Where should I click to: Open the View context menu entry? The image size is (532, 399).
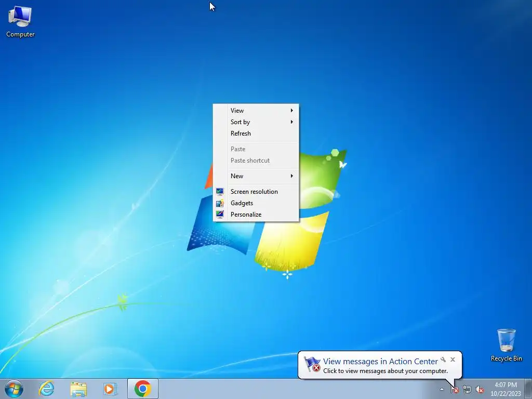pyautogui.click(x=256, y=110)
